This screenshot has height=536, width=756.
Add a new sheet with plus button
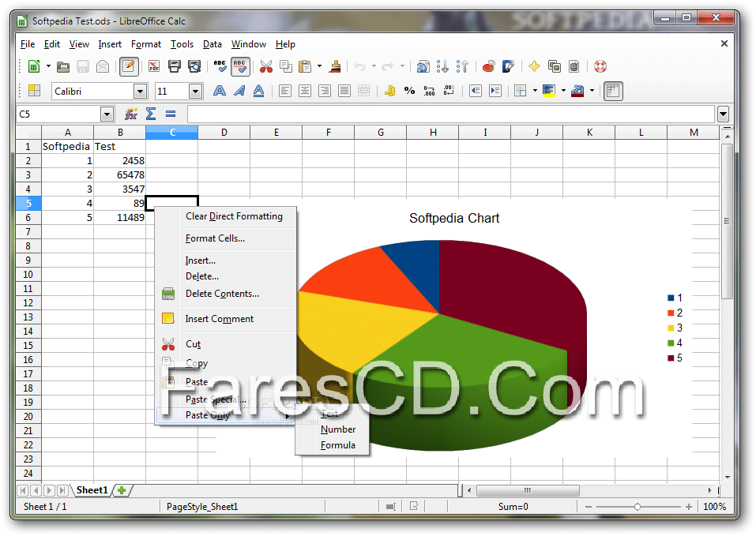coord(122,490)
